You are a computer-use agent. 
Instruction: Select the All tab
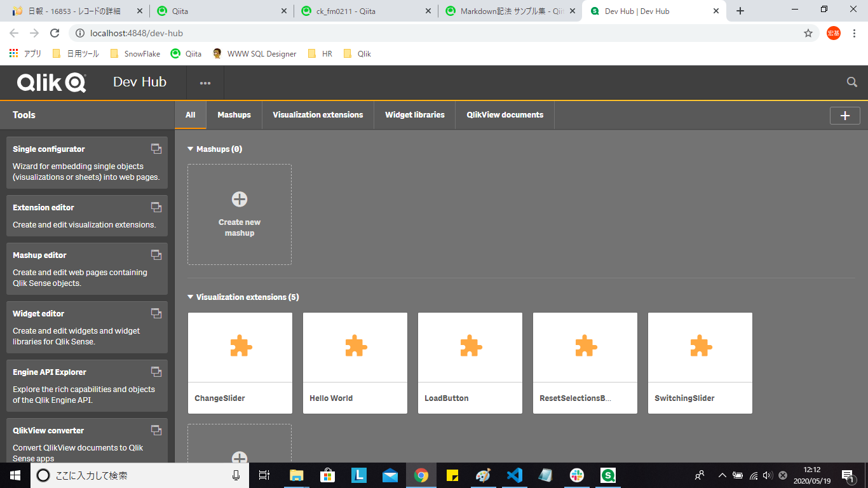191,115
